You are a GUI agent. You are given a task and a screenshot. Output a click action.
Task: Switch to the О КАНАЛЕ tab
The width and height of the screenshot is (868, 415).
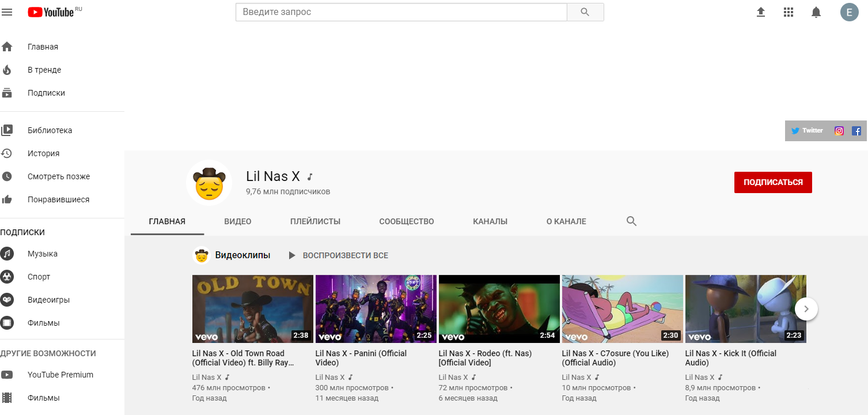click(x=566, y=221)
